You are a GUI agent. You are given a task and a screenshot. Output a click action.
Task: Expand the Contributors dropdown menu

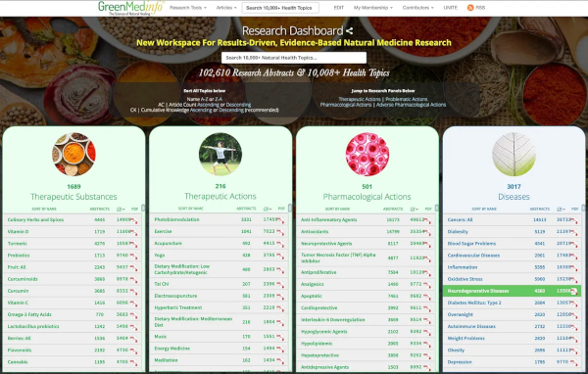417,8
